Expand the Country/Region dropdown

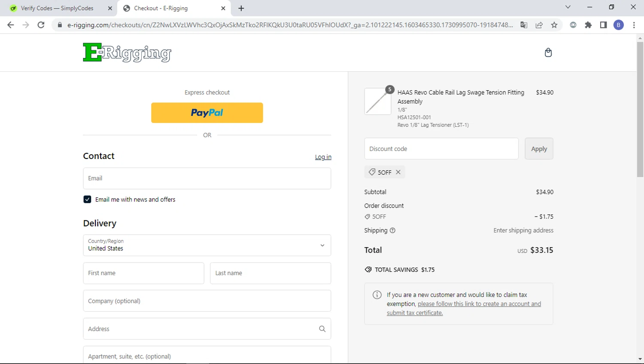[207, 245]
